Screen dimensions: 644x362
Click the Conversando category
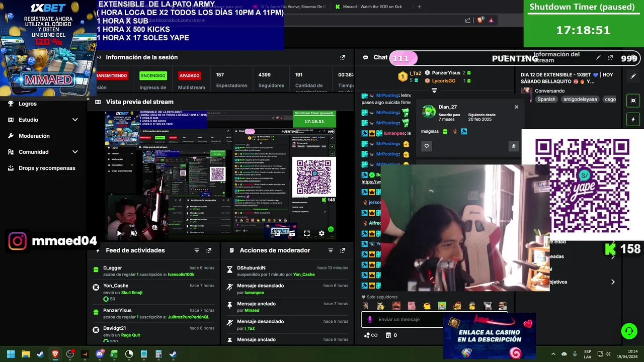[550, 91]
